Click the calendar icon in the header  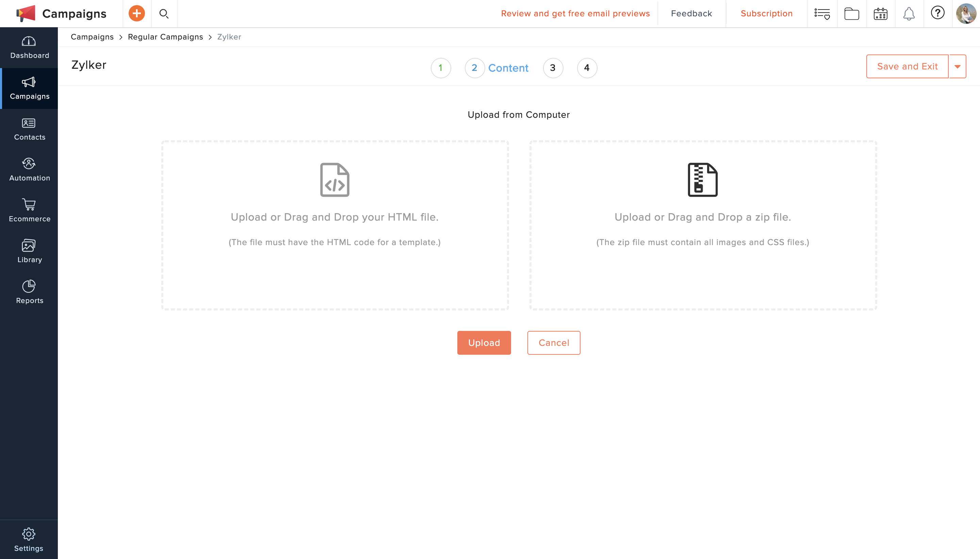point(880,13)
